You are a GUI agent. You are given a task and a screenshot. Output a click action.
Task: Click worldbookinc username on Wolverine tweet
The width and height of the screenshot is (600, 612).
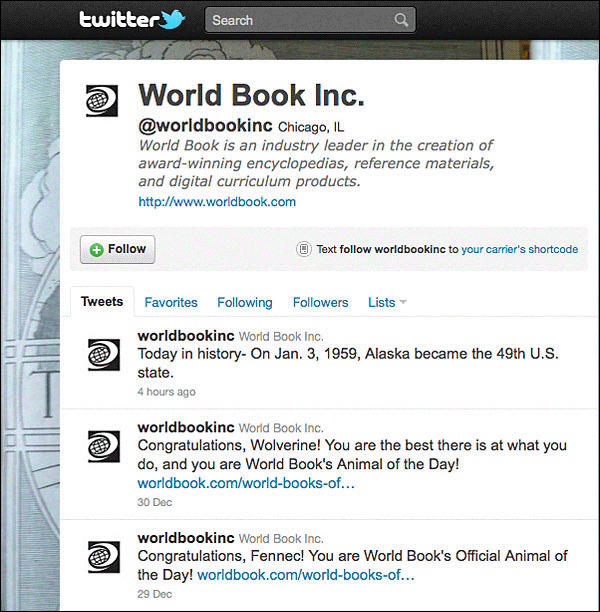186,427
